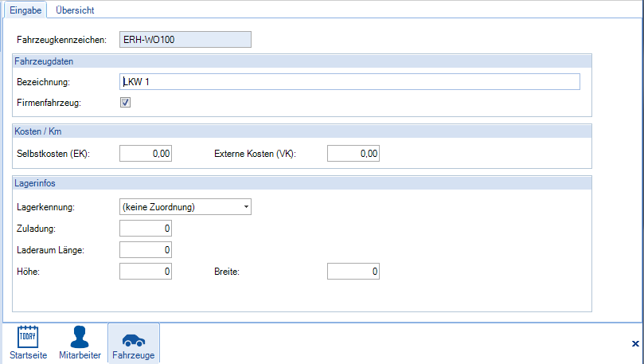Focus the Zuladung number field

click(146, 229)
